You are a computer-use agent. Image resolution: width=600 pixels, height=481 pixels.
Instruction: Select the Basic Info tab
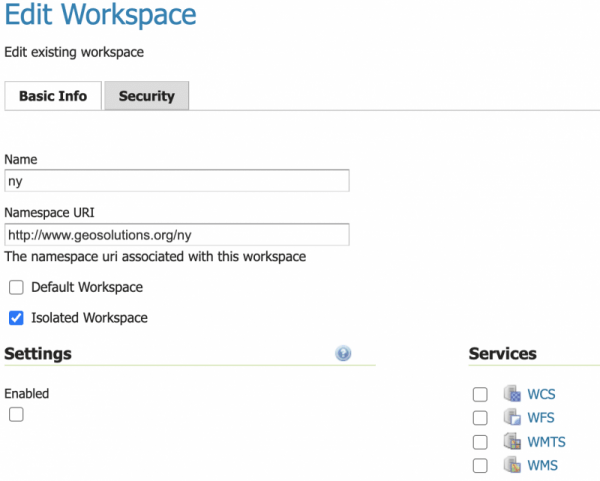(53, 96)
